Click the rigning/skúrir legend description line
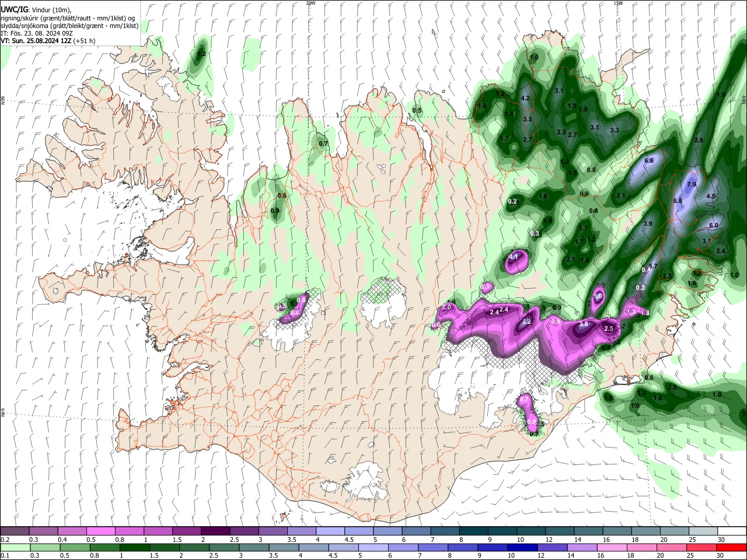Screen dimensions: 747x560 pos(68,18)
